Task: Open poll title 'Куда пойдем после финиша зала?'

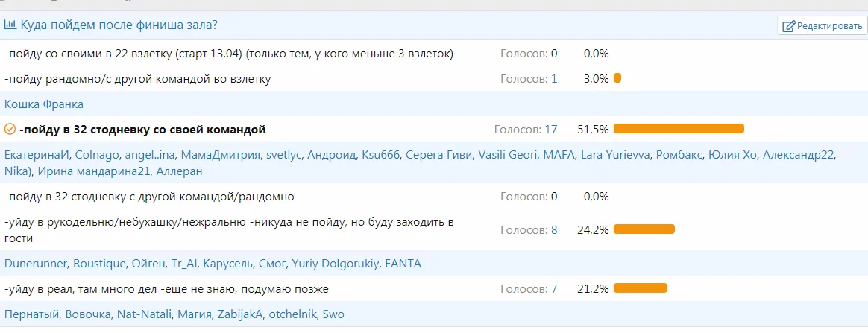Action: pyautogui.click(x=119, y=25)
